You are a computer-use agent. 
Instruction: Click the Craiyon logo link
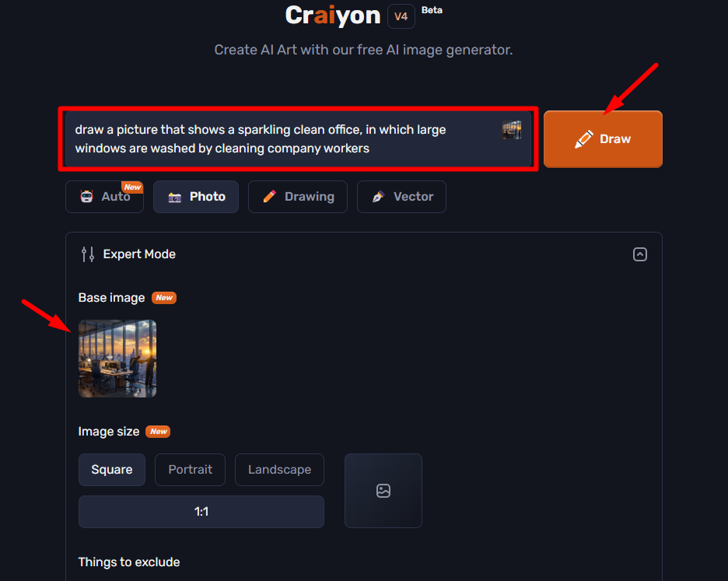point(333,16)
